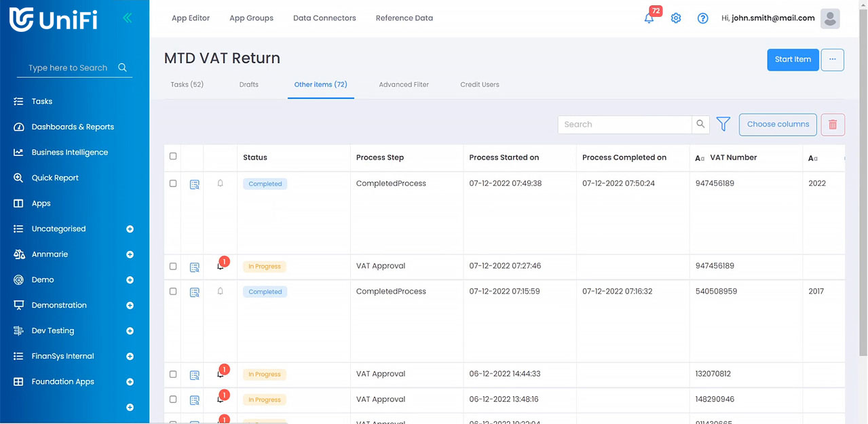The width and height of the screenshot is (868, 424).
Task: Expand the Foundation Apps sidebar group
Action: tap(130, 382)
